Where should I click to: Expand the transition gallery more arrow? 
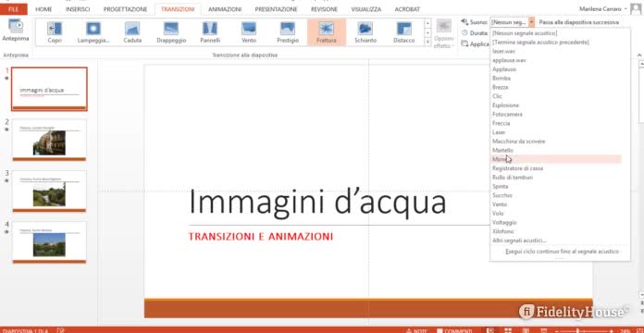coord(427,41)
